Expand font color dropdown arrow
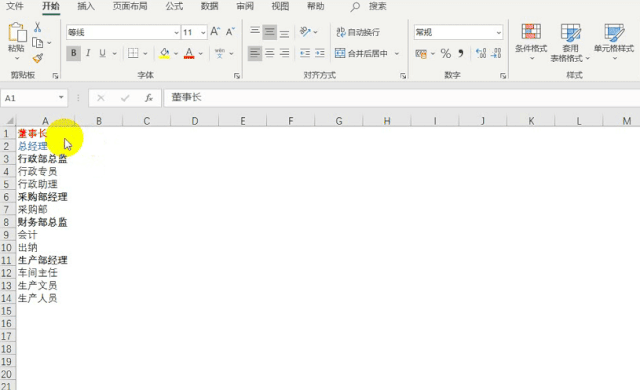 pos(200,53)
